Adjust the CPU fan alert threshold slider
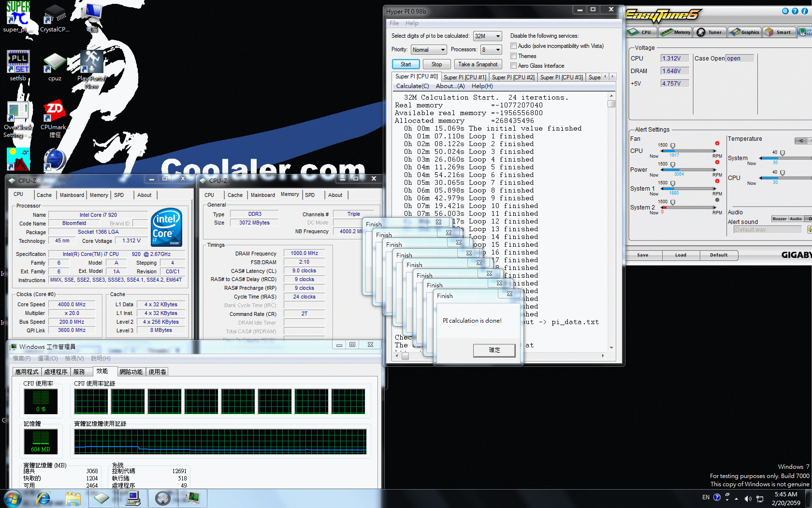This screenshot has height=508, width=812. coord(673,146)
